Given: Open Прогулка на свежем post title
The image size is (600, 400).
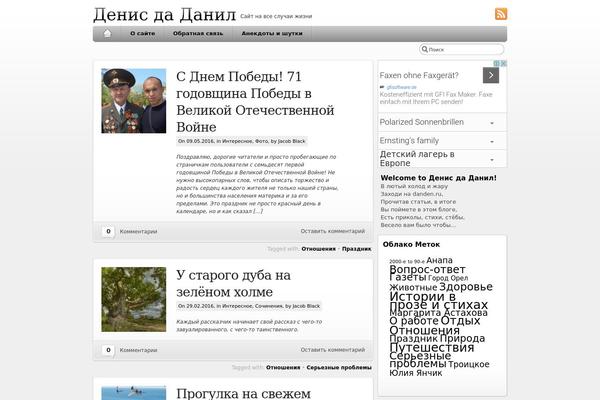Looking at the screenshot, I should click(x=243, y=393).
